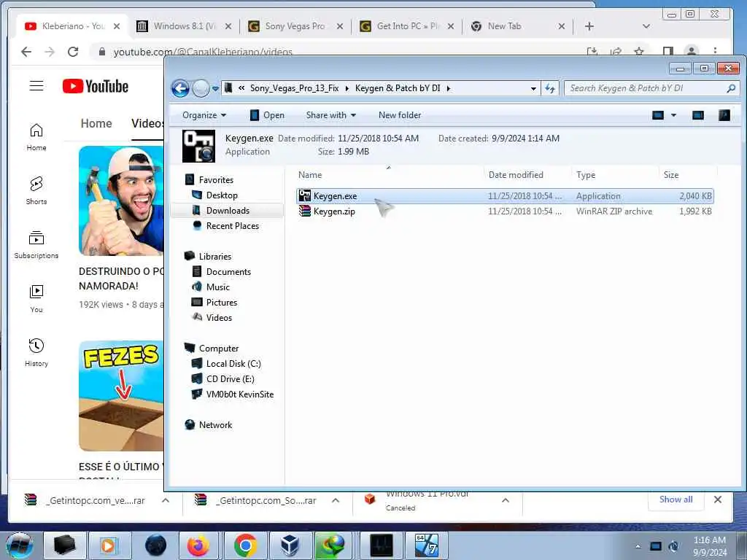Switch to Kleberiano YouTube tab in Chrome
Image resolution: width=747 pixels, height=560 pixels.
point(72,26)
